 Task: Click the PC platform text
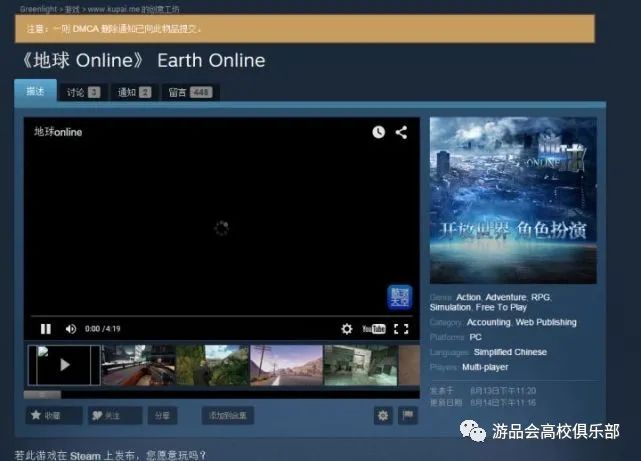click(x=475, y=337)
